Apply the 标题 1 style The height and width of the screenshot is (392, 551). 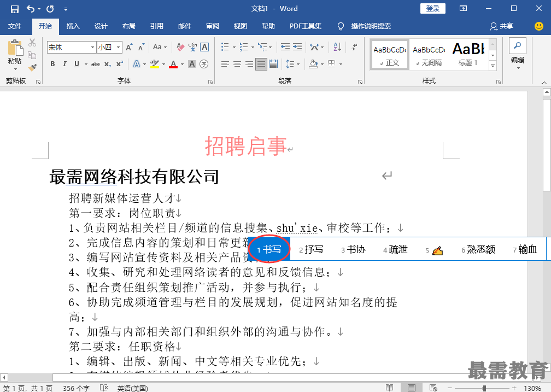tap(468, 55)
